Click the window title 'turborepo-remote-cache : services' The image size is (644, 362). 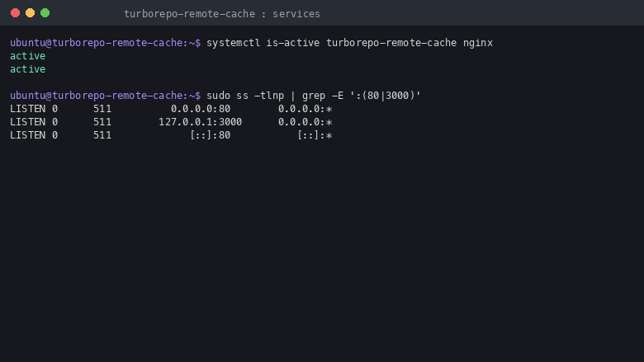(x=222, y=14)
